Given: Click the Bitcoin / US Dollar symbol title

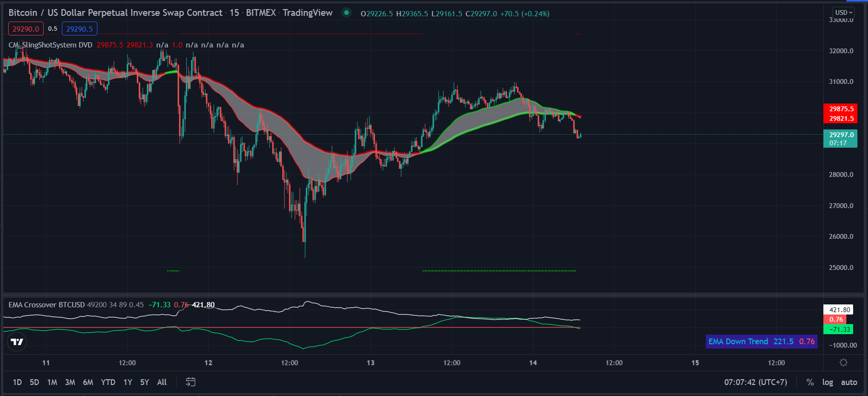Looking at the screenshot, I should pyautogui.click(x=116, y=12).
